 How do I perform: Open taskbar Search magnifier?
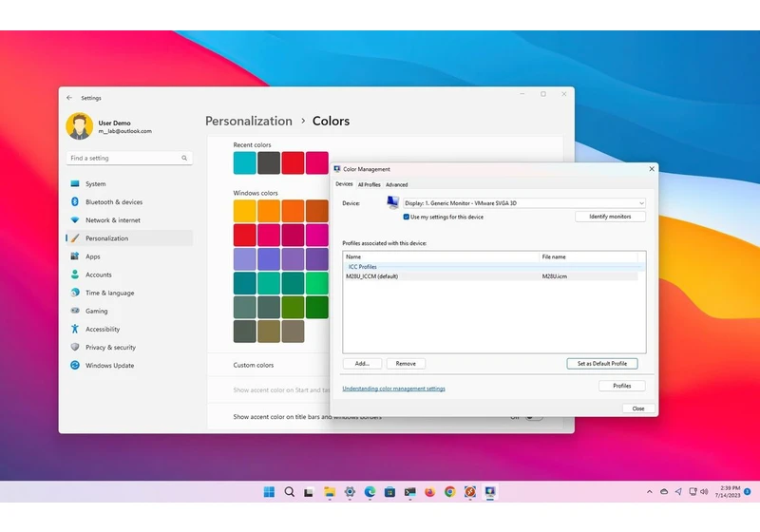(x=290, y=492)
